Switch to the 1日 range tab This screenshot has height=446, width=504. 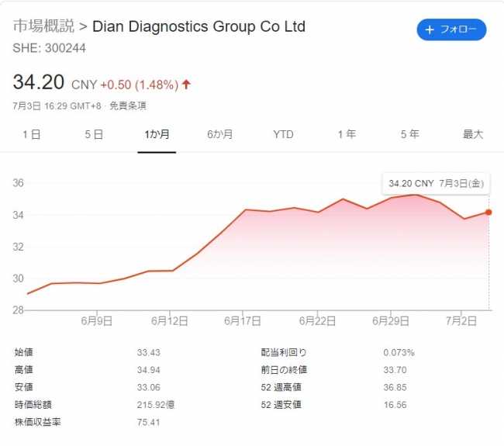coord(32,134)
